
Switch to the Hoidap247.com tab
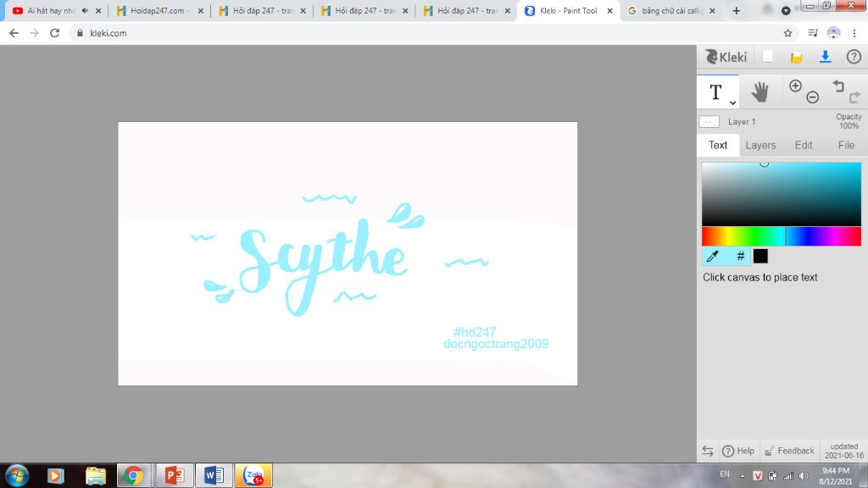160,10
